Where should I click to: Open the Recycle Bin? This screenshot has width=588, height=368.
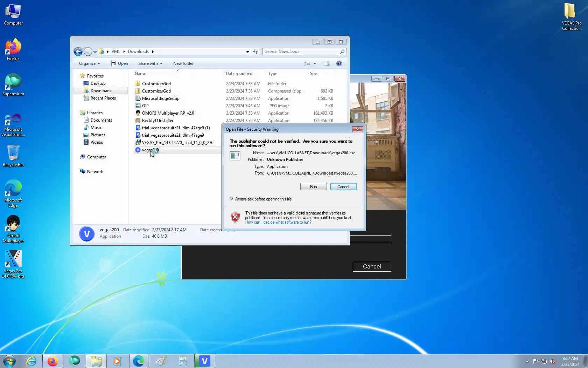[13, 156]
